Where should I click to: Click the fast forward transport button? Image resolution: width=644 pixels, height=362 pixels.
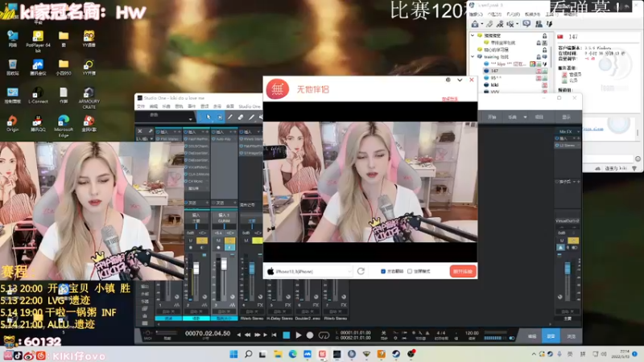click(x=258, y=335)
